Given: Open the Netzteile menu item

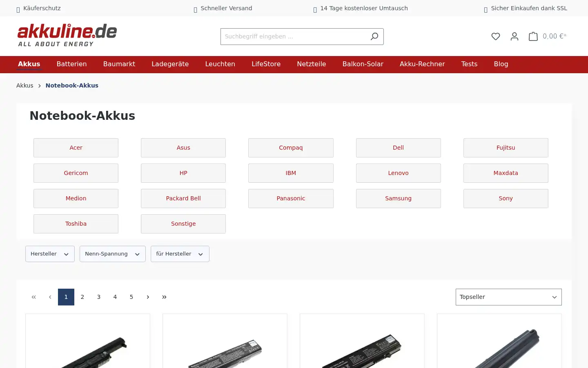Looking at the screenshot, I should coord(312,64).
